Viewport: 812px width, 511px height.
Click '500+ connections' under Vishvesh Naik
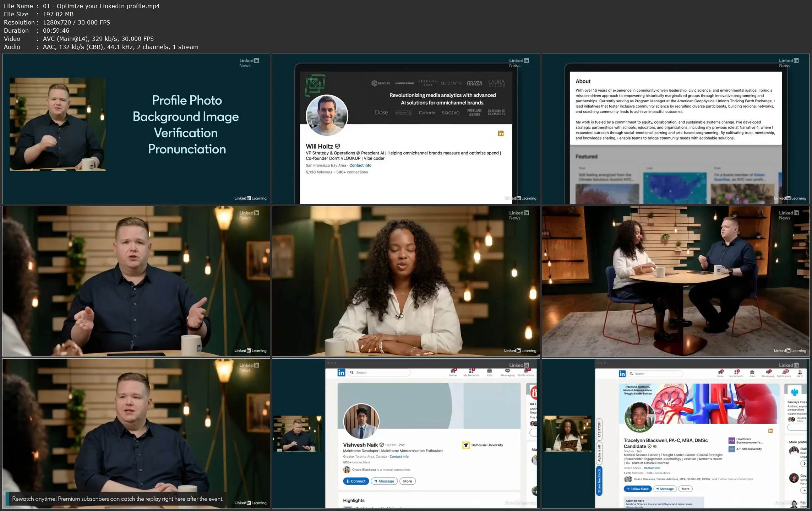[356, 462]
